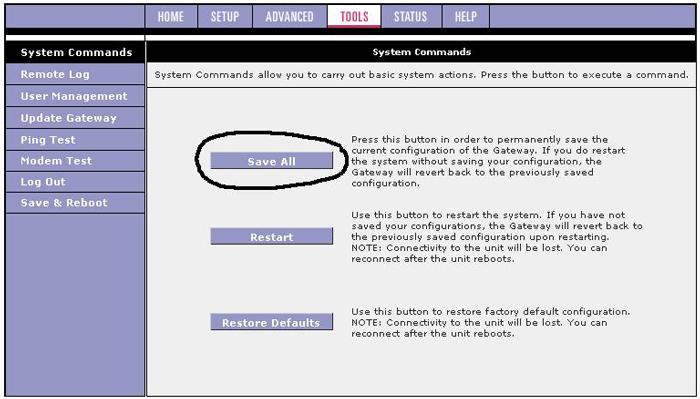
Task: Open Save & Reboot in the sidebar
Action: click(75, 203)
